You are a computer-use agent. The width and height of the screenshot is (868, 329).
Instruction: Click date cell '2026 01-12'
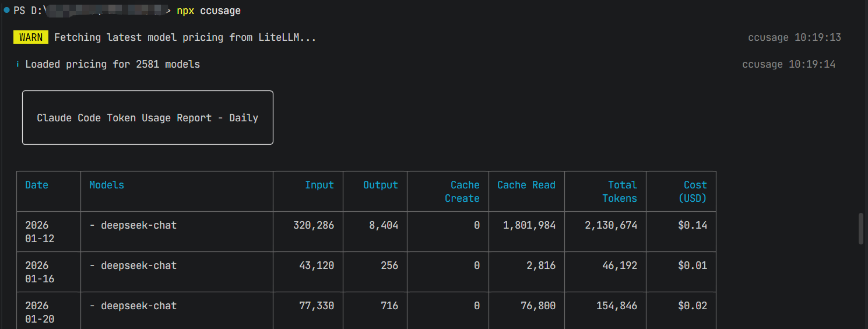(40, 232)
